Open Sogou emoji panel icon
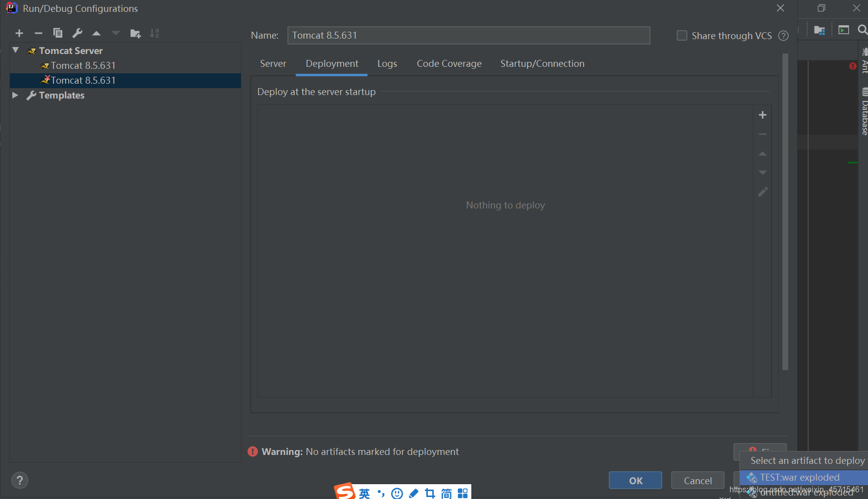The image size is (868, 499). click(x=397, y=493)
